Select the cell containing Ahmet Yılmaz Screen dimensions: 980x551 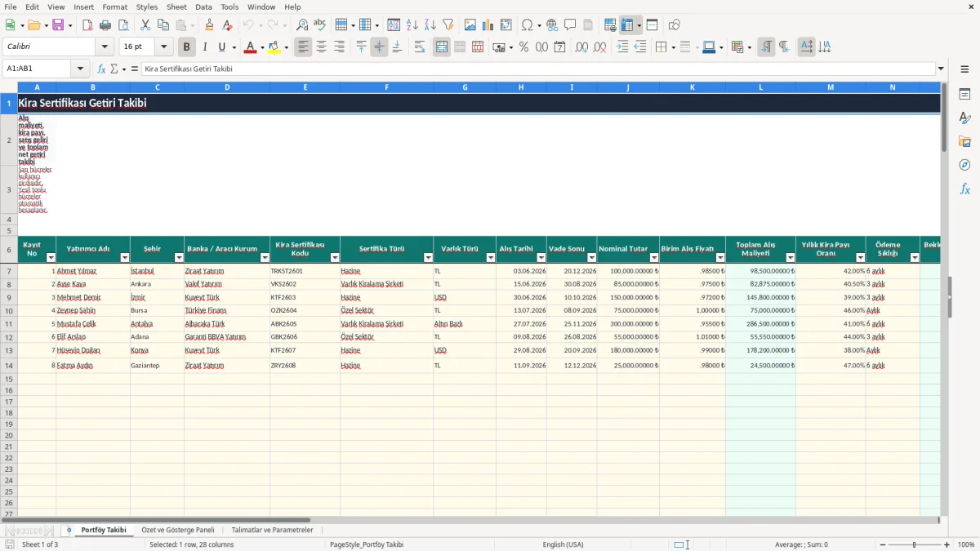[93, 271]
